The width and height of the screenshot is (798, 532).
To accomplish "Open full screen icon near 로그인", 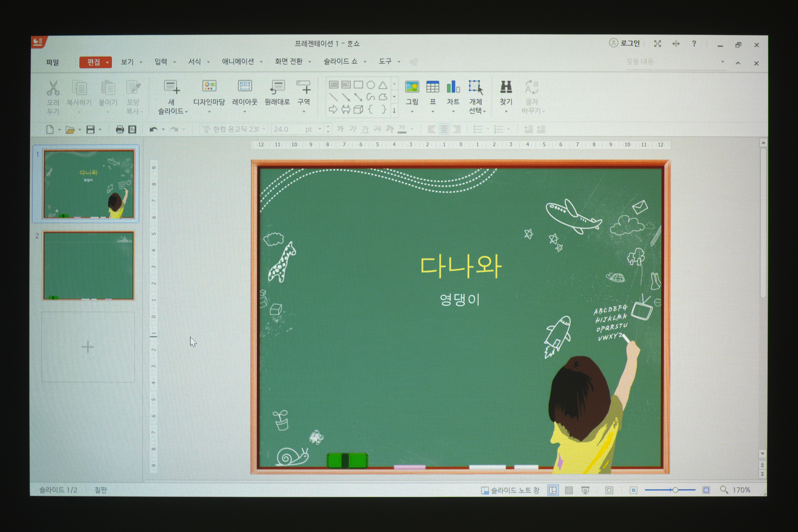I will tap(658, 44).
